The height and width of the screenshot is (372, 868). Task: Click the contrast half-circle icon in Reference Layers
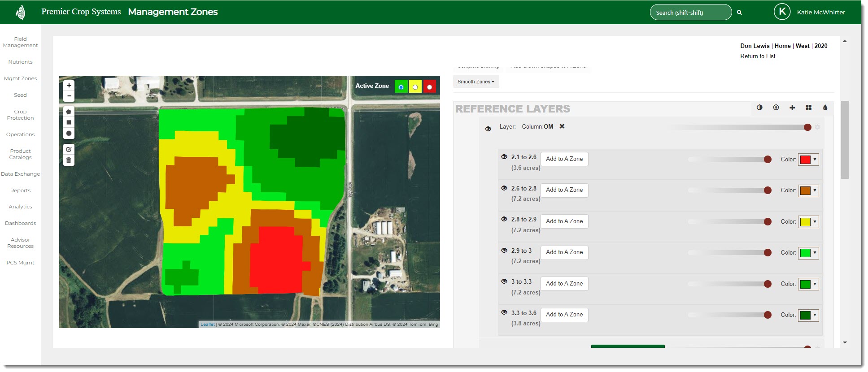[759, 108]
